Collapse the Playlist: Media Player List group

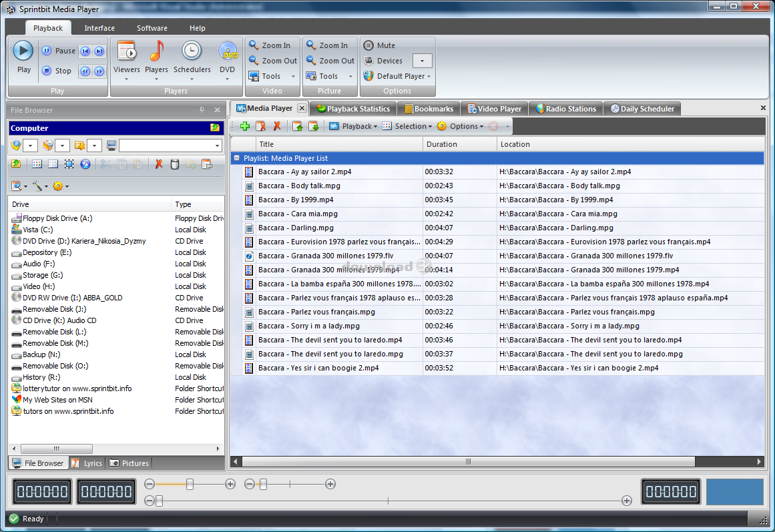(x=237, y=158)
